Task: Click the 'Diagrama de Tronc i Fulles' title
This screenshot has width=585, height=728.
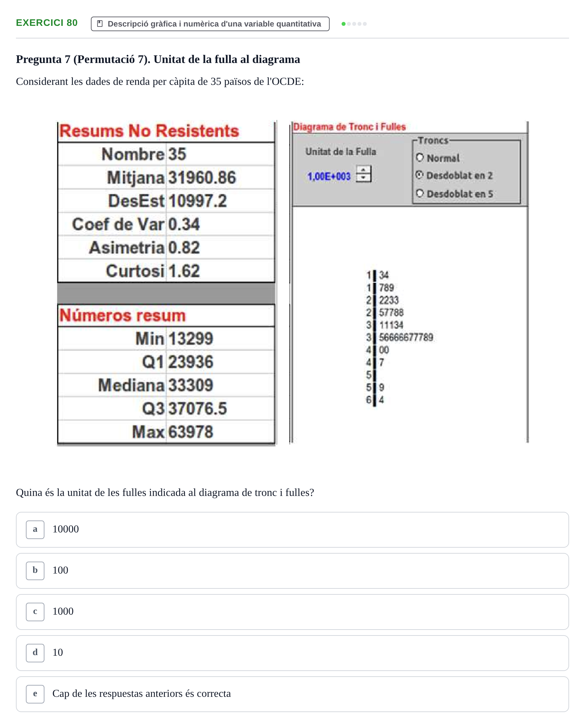Action: 349,127
